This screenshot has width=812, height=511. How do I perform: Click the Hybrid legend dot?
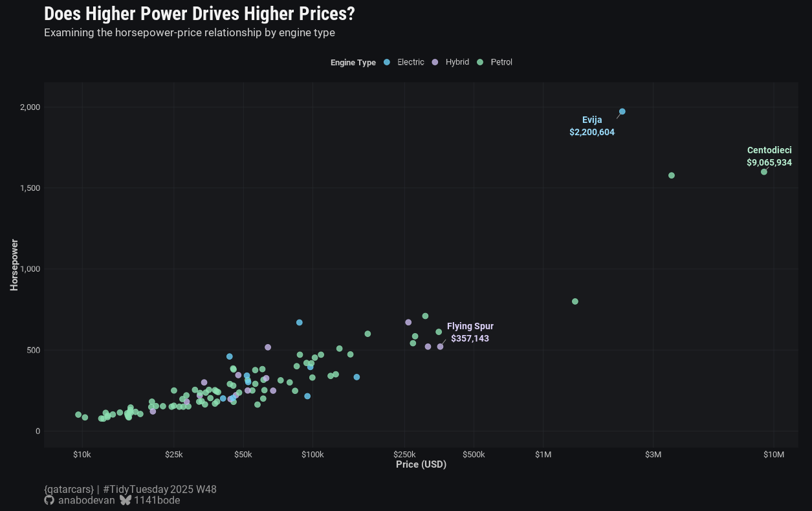click(x=435, y=62)
